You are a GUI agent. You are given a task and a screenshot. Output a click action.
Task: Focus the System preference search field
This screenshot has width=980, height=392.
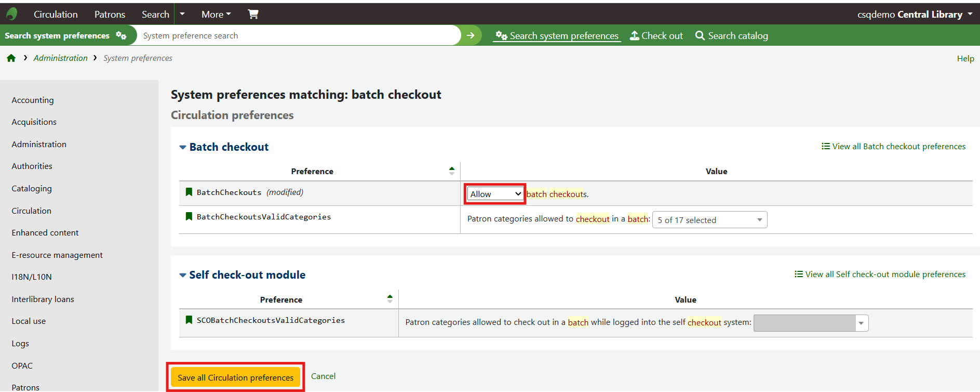coord(299,35)
